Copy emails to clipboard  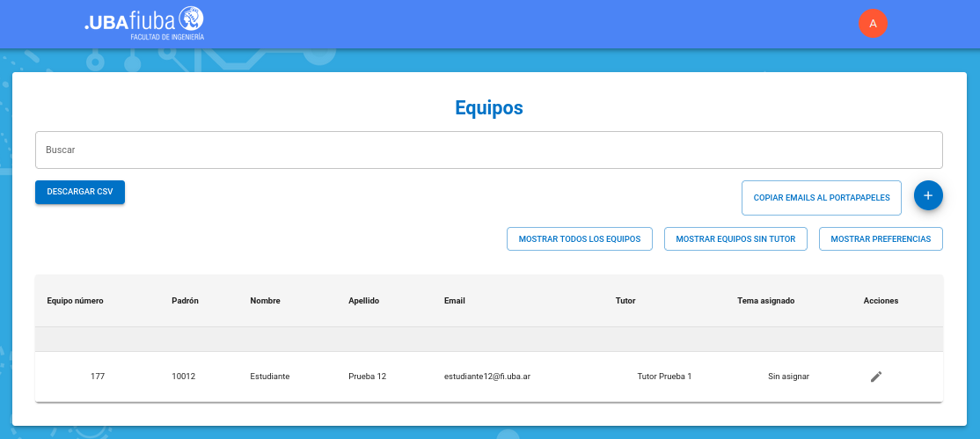(822, 198)
